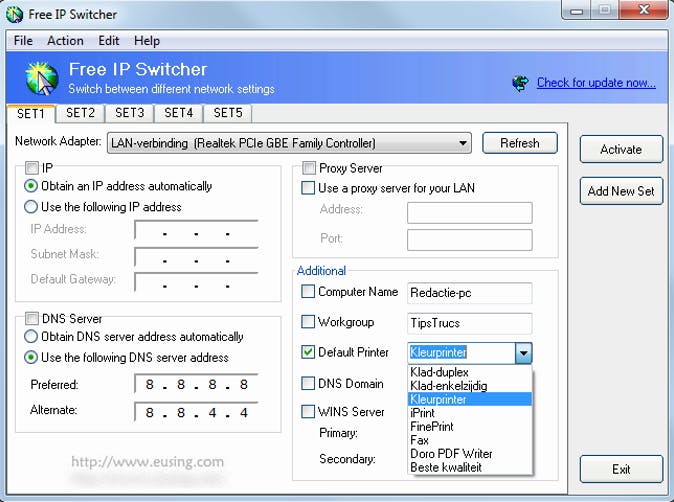The image size is (674, 502).
Task: Click the proxy Port input field
Action: [x=470, y=240]
